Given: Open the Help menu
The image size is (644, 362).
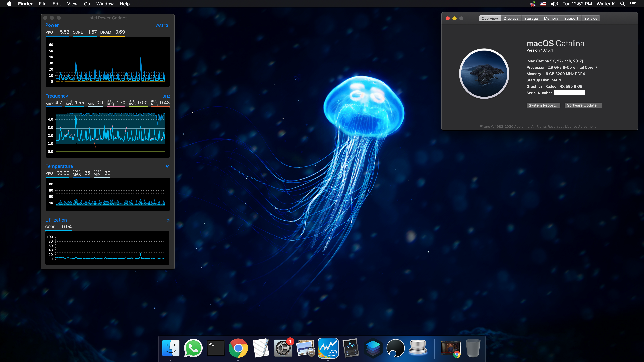Looking at the screenshot, I should (125, 4).
